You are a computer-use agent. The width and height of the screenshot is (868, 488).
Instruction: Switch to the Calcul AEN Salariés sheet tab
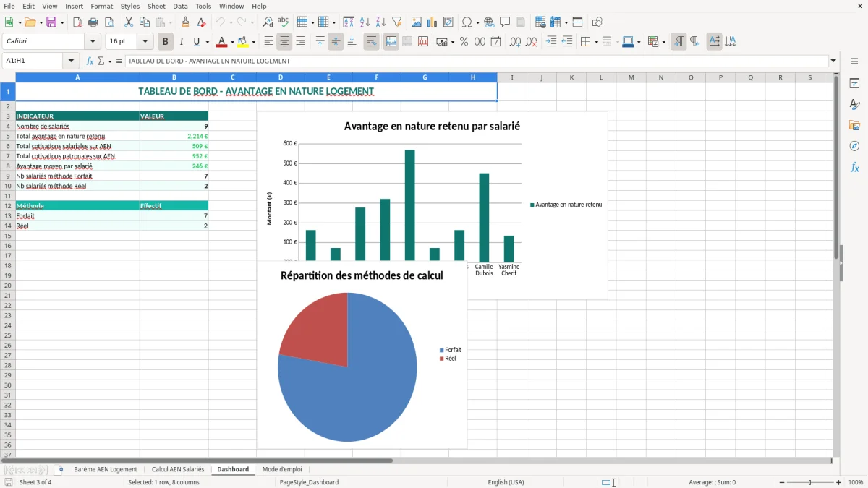[178, 469]
